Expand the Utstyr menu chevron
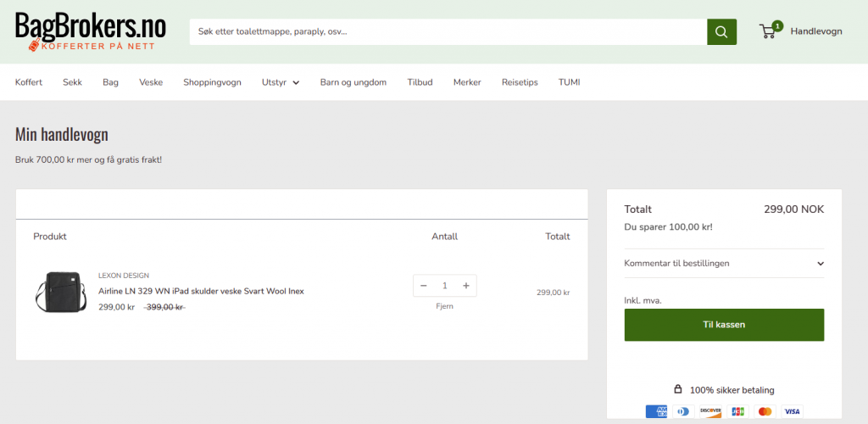The image size is (868, 424). tap(296, 82)
